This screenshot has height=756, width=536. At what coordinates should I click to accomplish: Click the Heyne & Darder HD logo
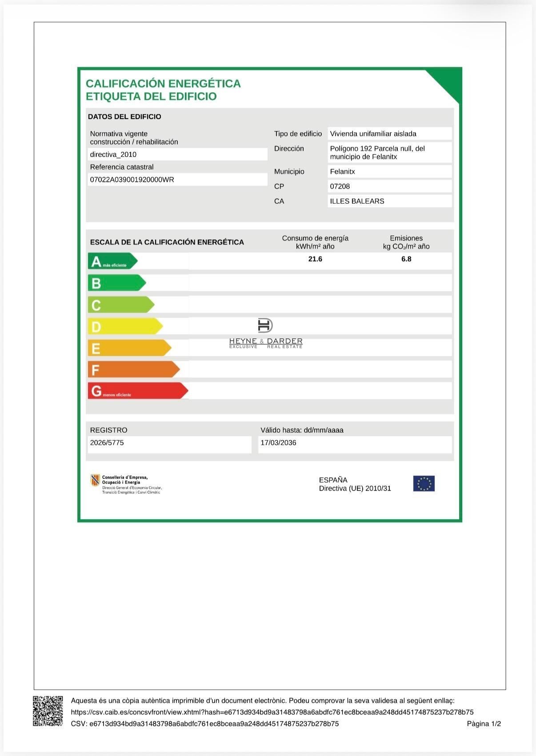[x=265, y=326]
